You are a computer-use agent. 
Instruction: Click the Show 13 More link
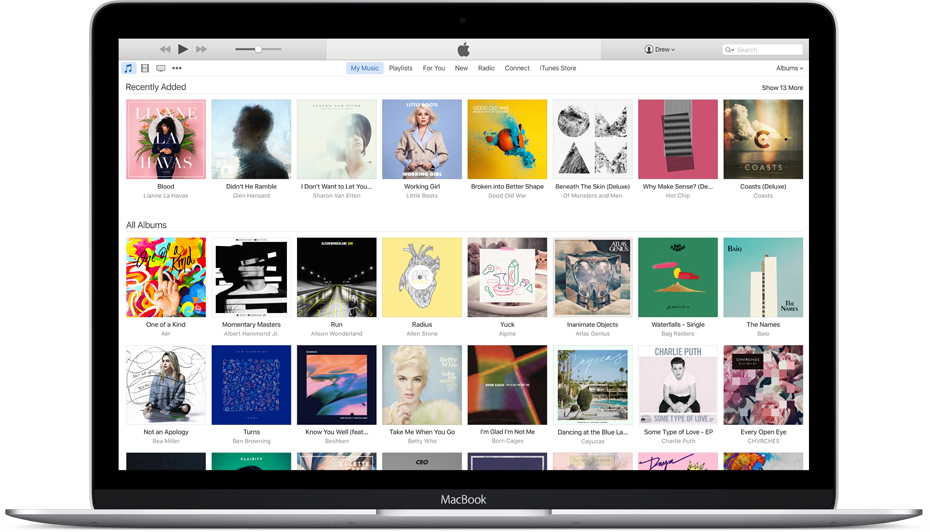782,88
